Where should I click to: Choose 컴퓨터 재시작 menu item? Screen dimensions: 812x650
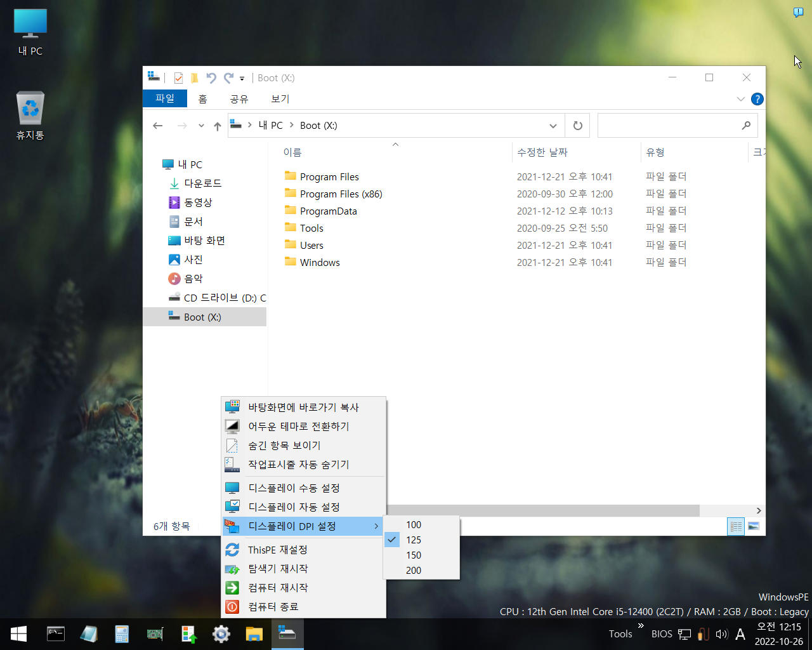304,587
